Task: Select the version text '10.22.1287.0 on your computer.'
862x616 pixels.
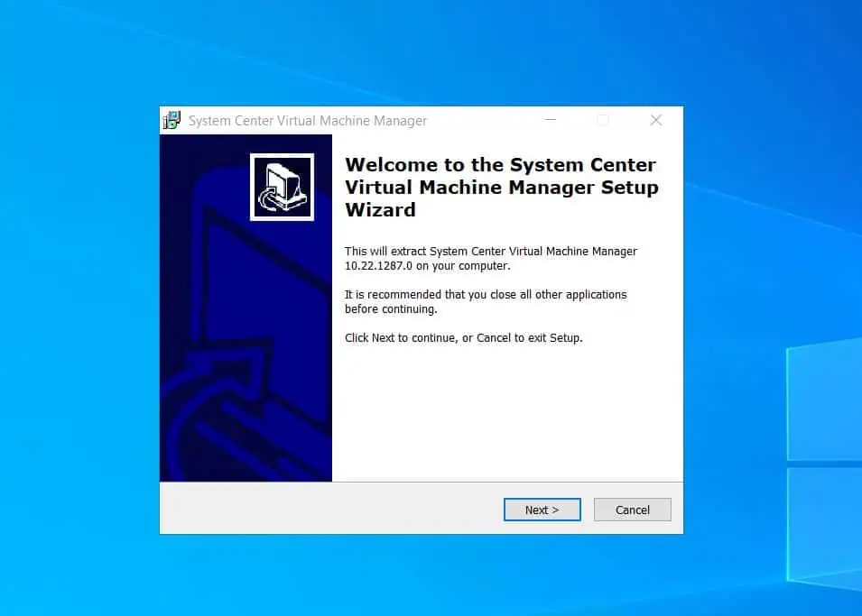Action: (428, 266)
